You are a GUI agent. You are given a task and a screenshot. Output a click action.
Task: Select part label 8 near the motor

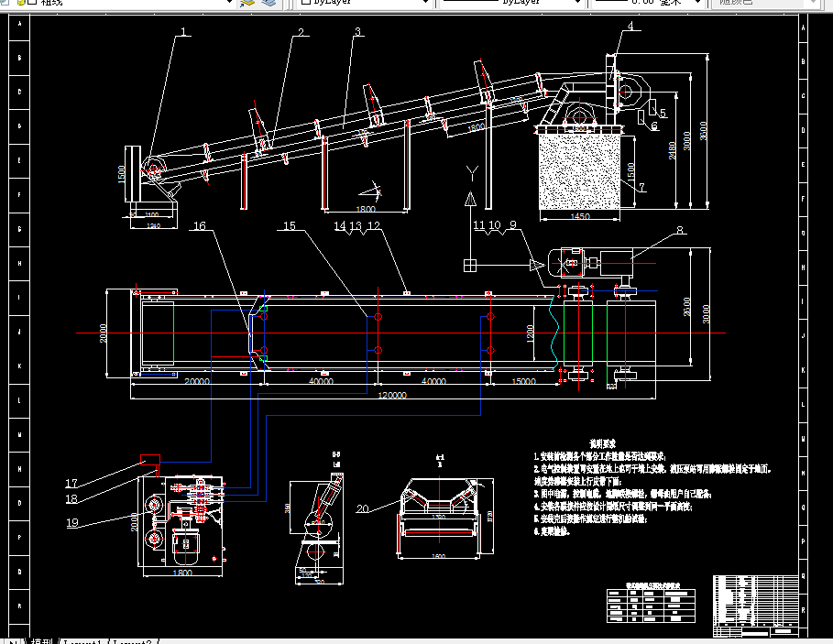coord(679,230)
